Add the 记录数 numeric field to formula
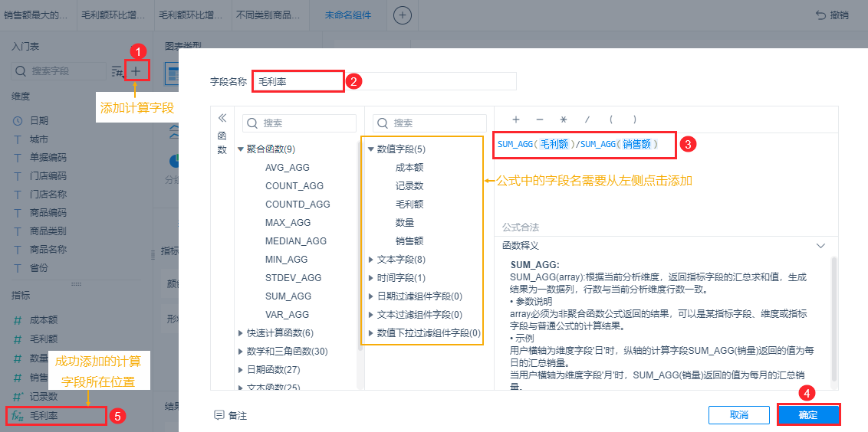Image resolution: width=868 pixels, height=432 pixels. coord(409,186)
